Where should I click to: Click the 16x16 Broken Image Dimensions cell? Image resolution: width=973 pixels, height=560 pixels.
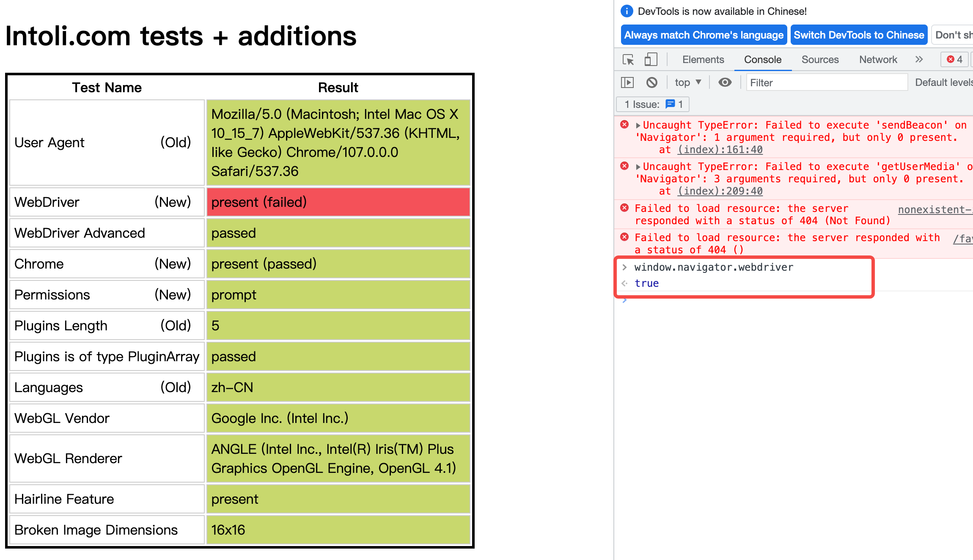338,530
